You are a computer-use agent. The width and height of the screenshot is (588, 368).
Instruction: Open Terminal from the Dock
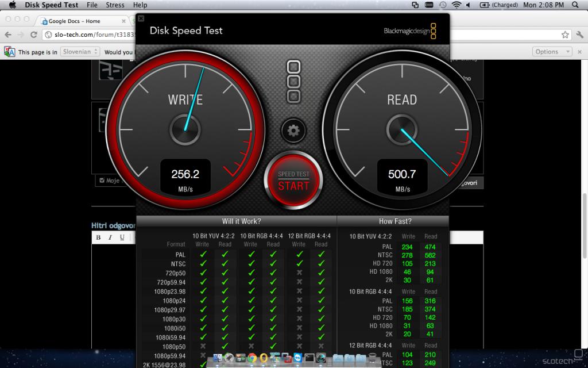tap(310, 358)
